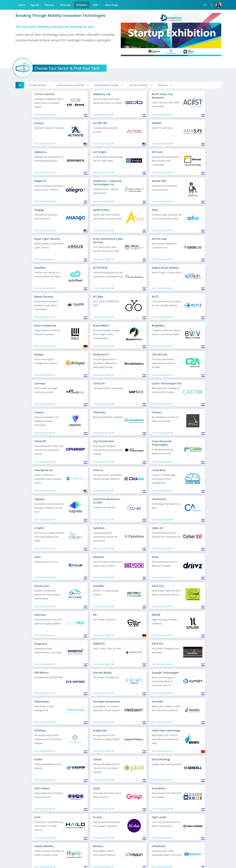
Task: Click the ception logo
Action: (x=75, y=420)
